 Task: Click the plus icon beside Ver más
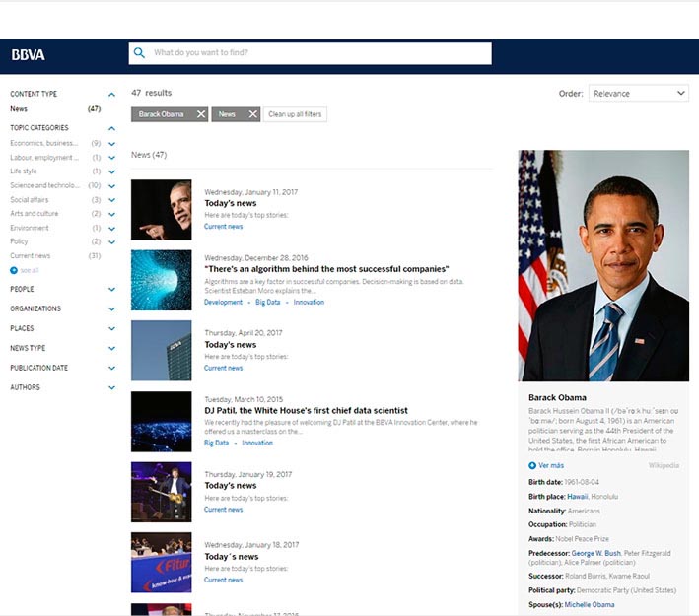coord(532,465)
